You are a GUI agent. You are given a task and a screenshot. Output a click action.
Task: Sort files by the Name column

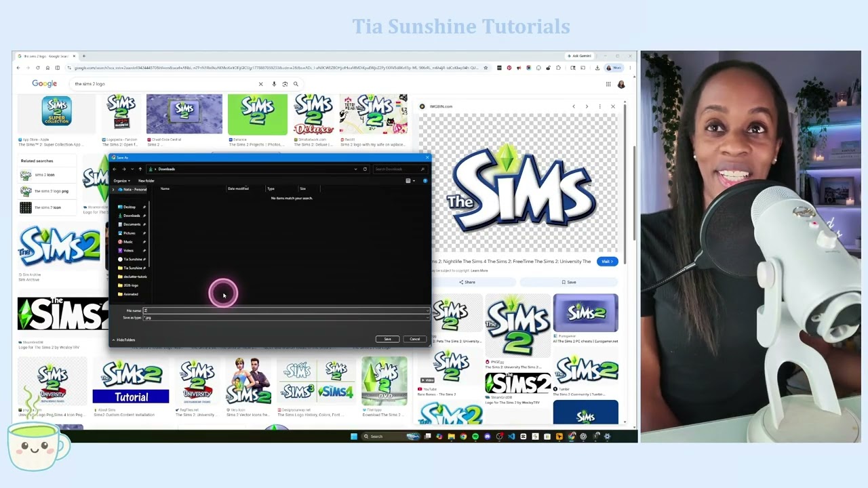pyautogui.click(x=165, y=188)
